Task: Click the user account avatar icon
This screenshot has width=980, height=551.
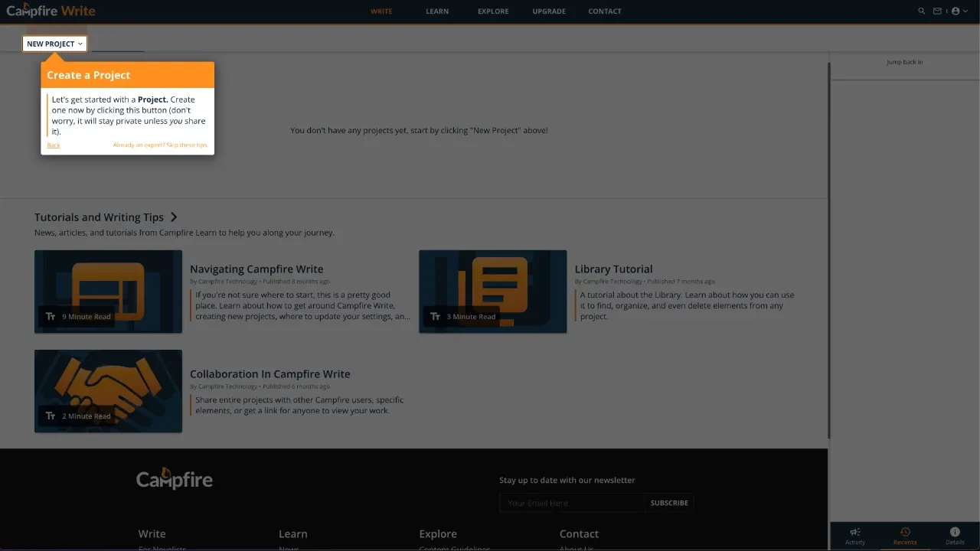Action: 955,11
